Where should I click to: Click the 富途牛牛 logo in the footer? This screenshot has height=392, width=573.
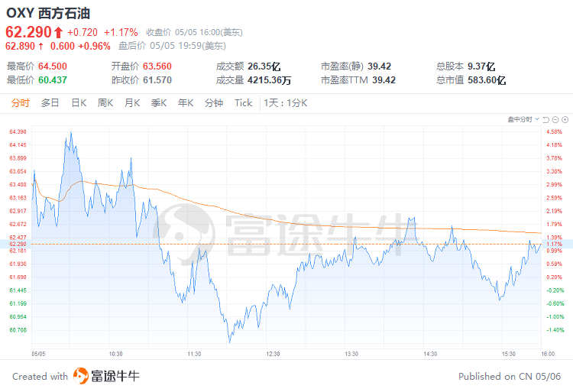pyautogui.click(x=106, y=376)
